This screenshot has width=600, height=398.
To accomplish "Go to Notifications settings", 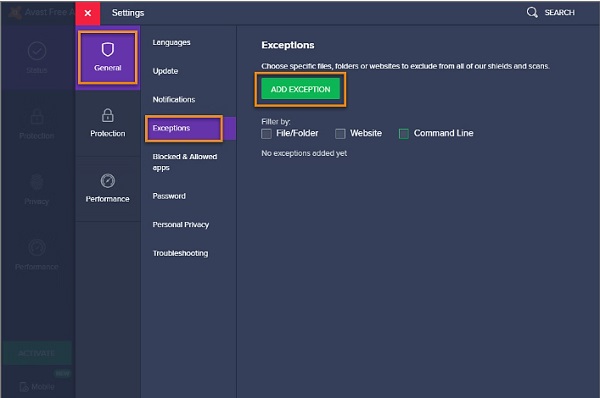I will point(174,100).
